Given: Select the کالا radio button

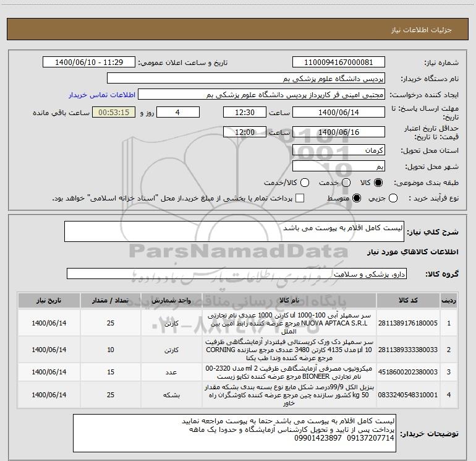Looking at the screenshot, I should pos(378,183).
